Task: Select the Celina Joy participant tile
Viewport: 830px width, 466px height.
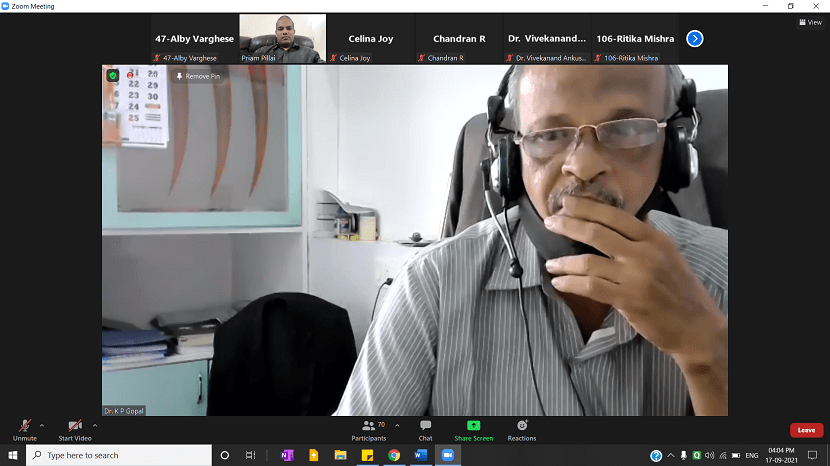Action: (370, 39)
